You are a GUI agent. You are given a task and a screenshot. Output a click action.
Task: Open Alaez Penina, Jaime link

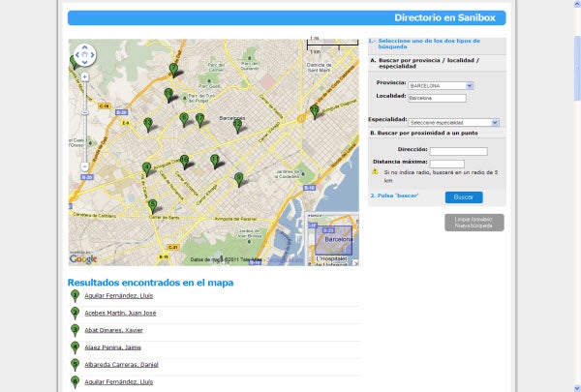point(113,347)
